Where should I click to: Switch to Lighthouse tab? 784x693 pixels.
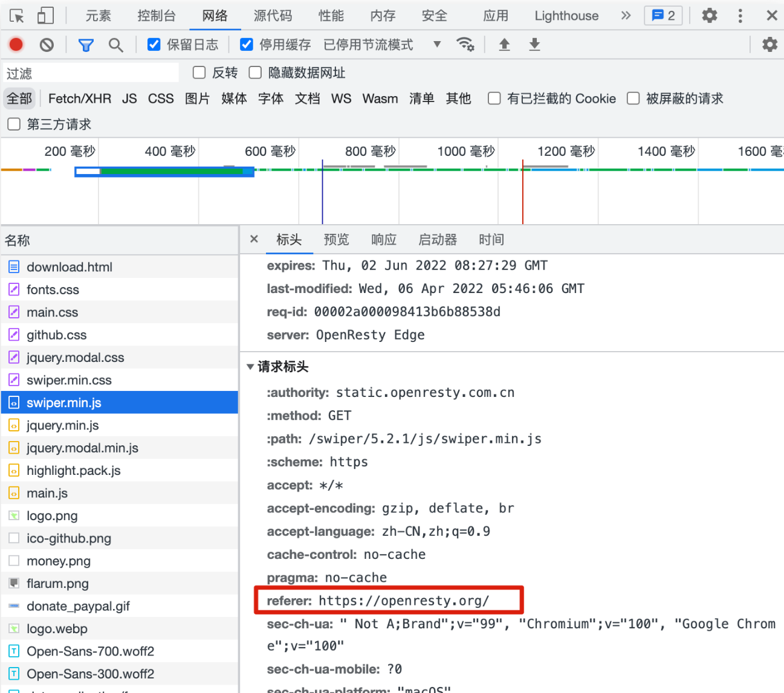tap(566, 16)
